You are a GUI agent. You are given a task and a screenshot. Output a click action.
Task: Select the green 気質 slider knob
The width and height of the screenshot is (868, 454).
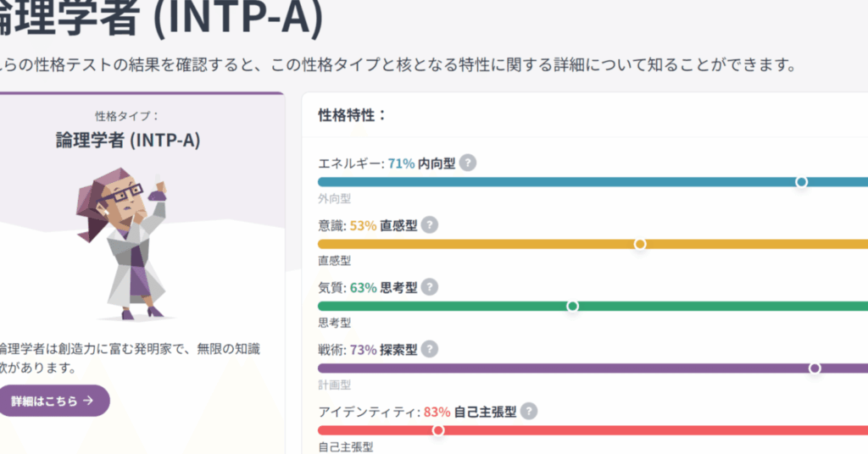[572, 307]
